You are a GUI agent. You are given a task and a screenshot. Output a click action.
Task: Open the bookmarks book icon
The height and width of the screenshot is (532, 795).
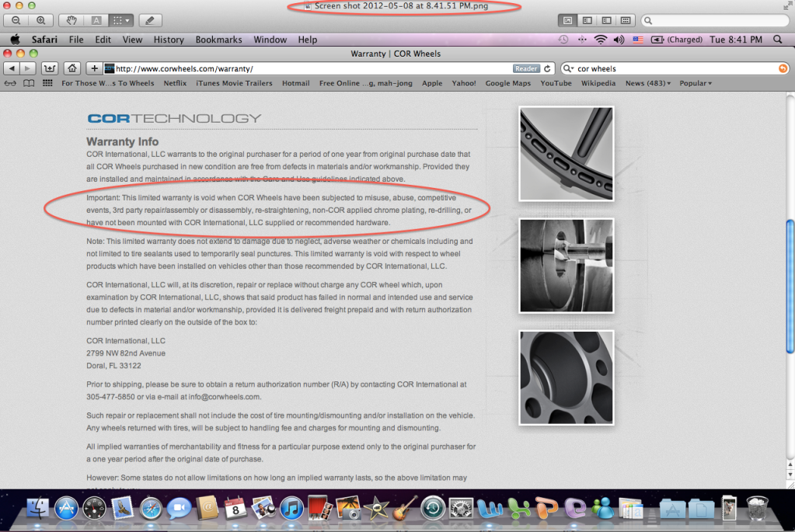tap(29, 83)
